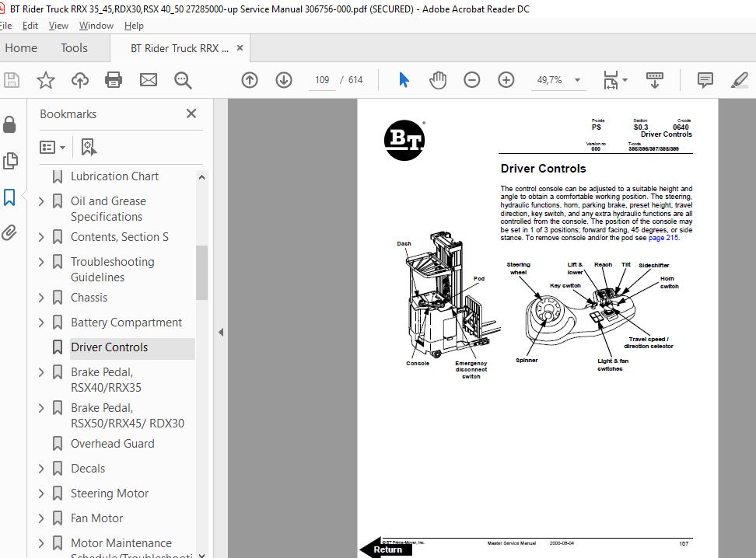Select the highlighter pen tool
This screenshot has height=558, width=756.
click(739, 80)
